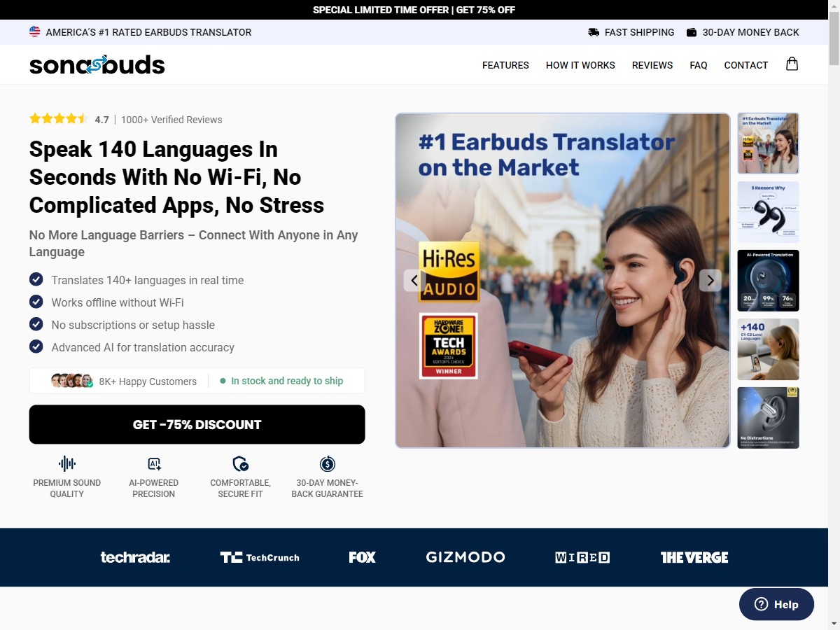
Task: Click the main product carousel image
Action: click(x=563, y=281)
